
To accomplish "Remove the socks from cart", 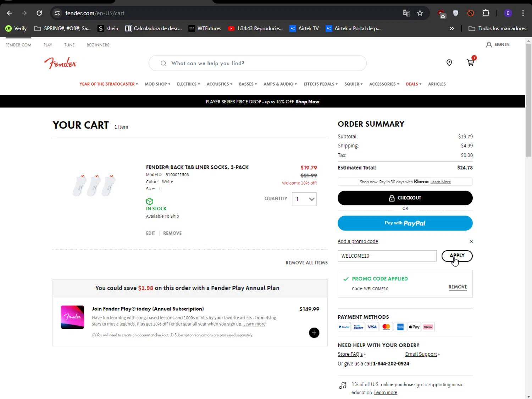I will point(172,233).
